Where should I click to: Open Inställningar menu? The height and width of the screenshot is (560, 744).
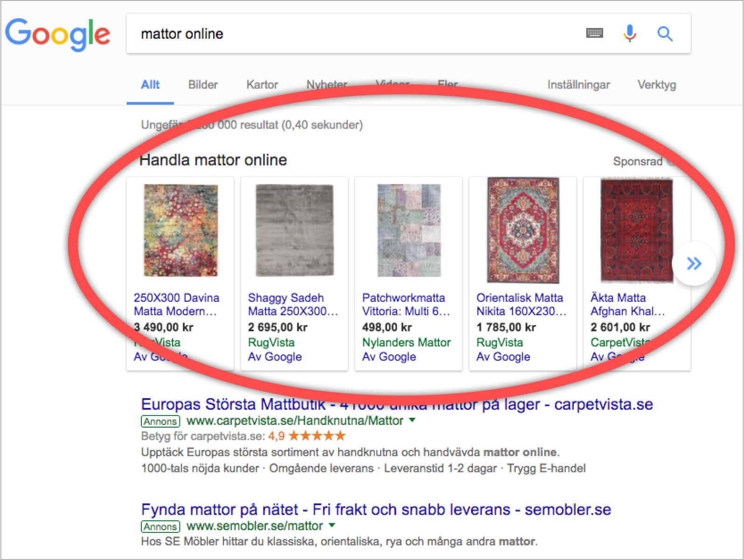(578, 85)
